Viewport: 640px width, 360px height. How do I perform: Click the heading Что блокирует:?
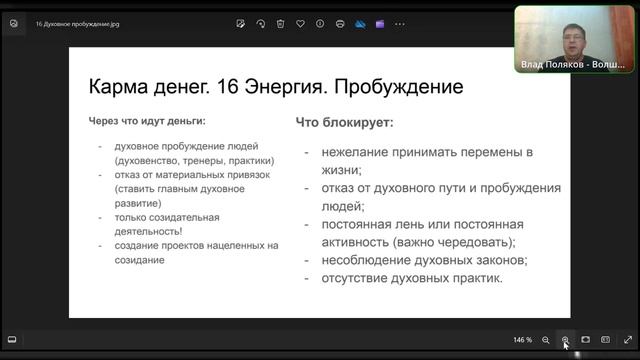pyautogui.click(x=344, y=122)
